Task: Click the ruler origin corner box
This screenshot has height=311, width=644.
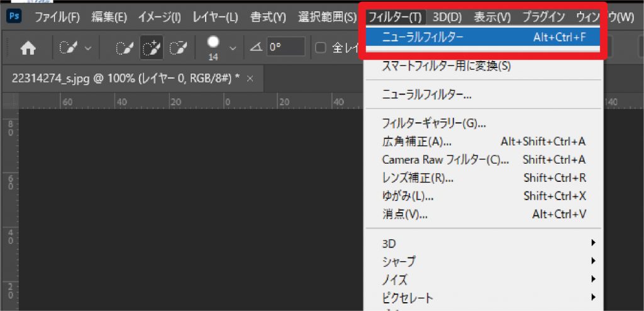Action: [x=10, y=101]
